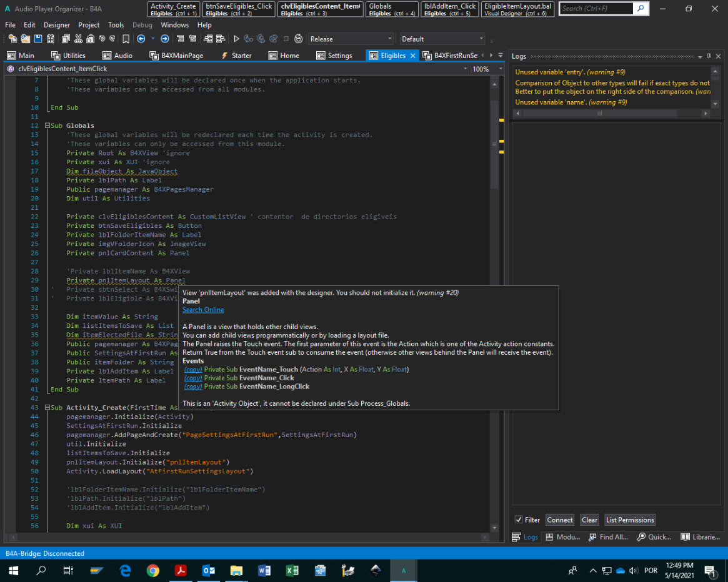The image size is (728, 582).
Task: Click the Logs horizontal scrollbar thumb
Action: [x=599, y=114]
